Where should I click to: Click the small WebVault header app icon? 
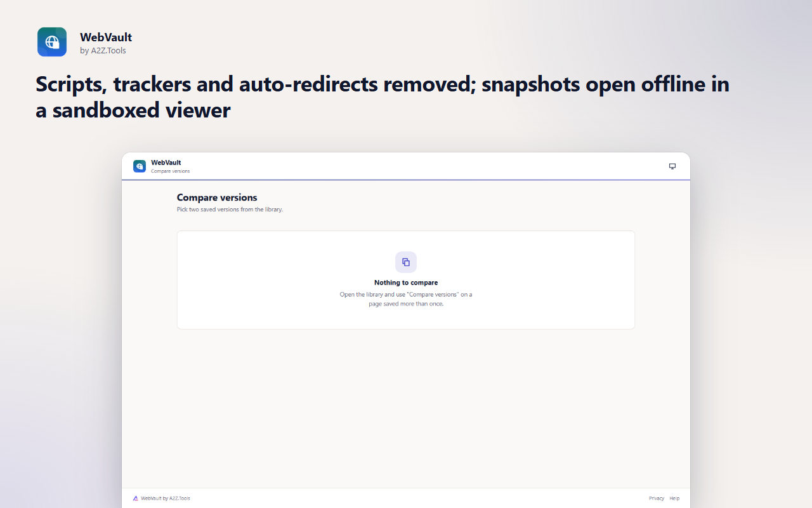[140, 166]
